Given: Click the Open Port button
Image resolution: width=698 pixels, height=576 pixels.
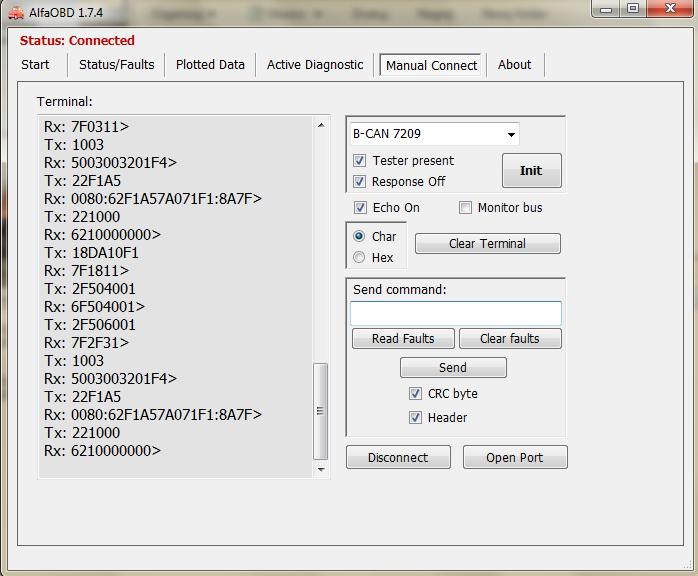Looking at the screenshot, I should coord(515,457).
